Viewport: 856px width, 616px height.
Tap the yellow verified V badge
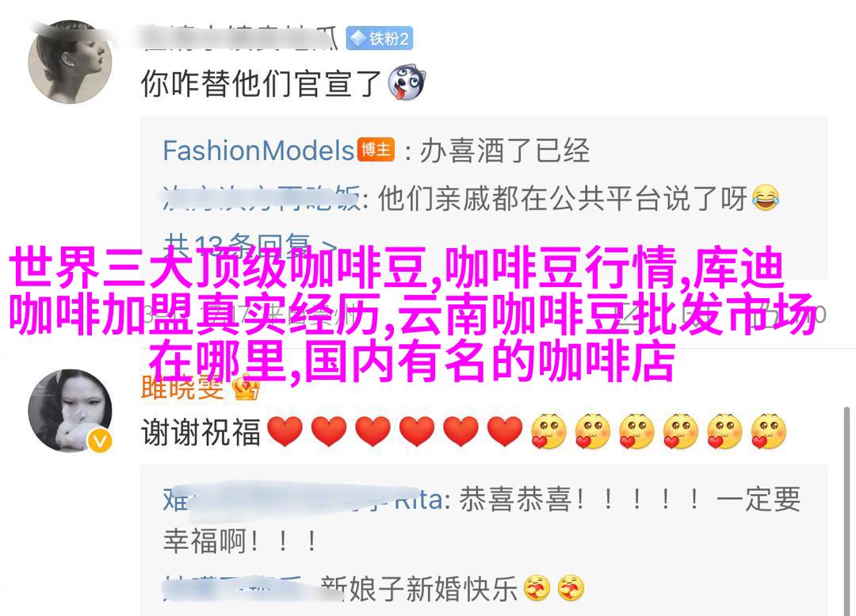100,441
